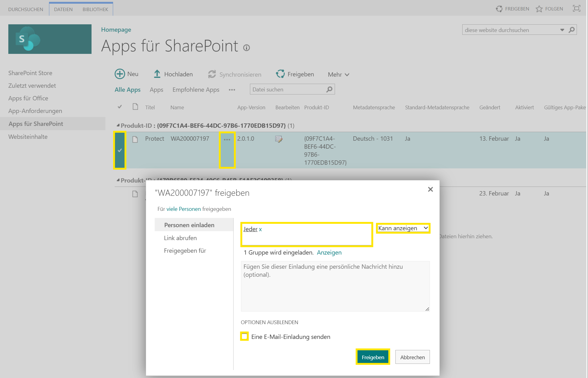
Task: Switch to the DATEIEN ribbon tab
Action: click(x=63, y=9)
